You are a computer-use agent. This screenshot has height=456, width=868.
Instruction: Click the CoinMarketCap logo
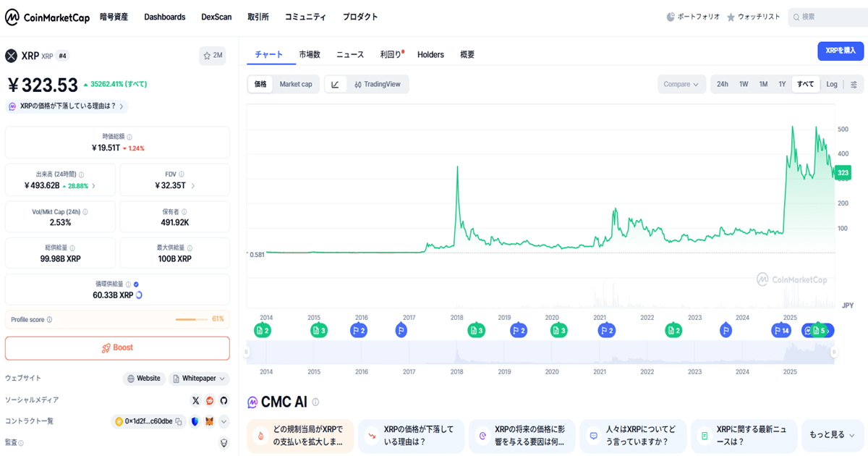(47, 17)
